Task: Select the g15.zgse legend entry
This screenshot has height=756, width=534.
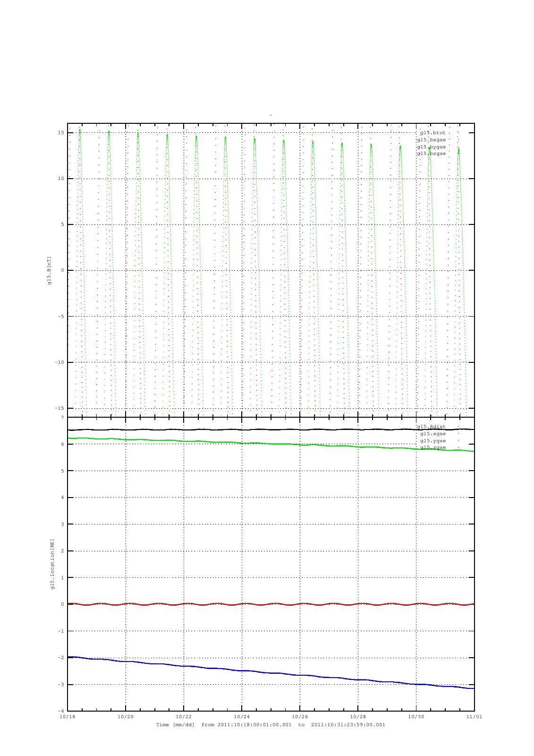Action: (433, 447)
